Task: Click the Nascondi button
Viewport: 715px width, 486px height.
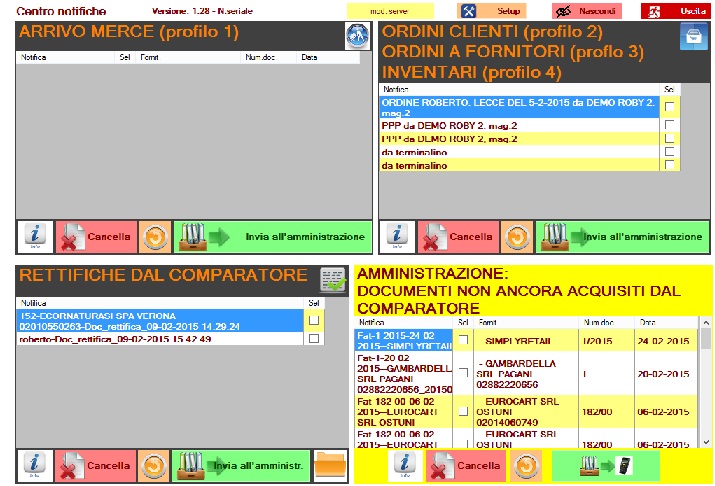Action: [x=586, y=11]
